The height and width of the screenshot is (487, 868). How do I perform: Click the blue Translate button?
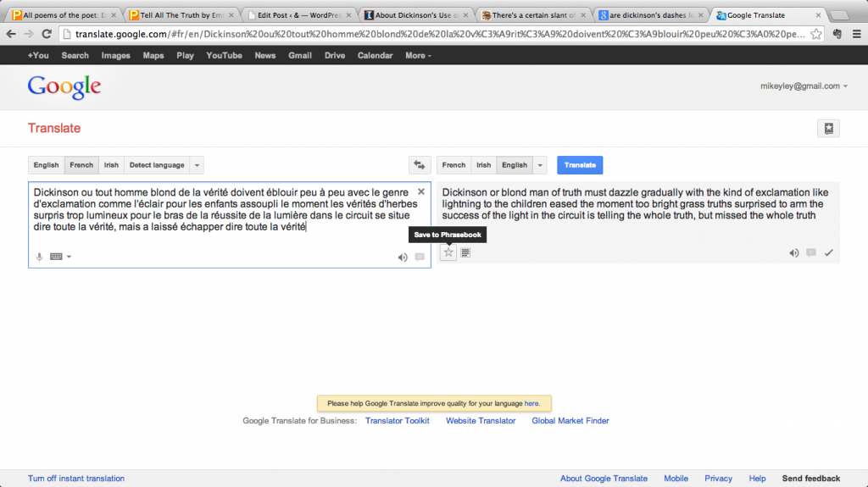[x=580, y=165]
